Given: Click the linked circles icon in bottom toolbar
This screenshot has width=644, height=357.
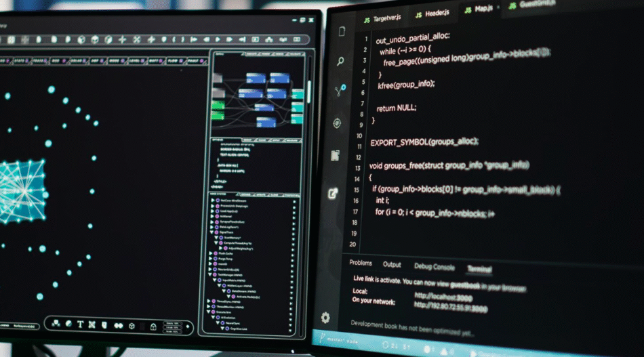Looking at the screenshot, I should pyautogui.click(x=118, y=325).
